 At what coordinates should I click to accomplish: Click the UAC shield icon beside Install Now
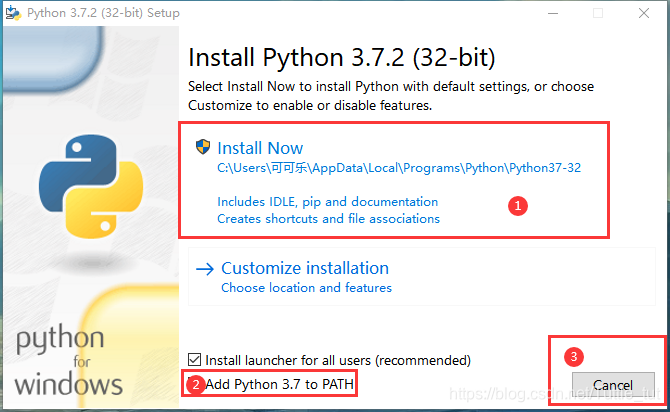(203, 147)
